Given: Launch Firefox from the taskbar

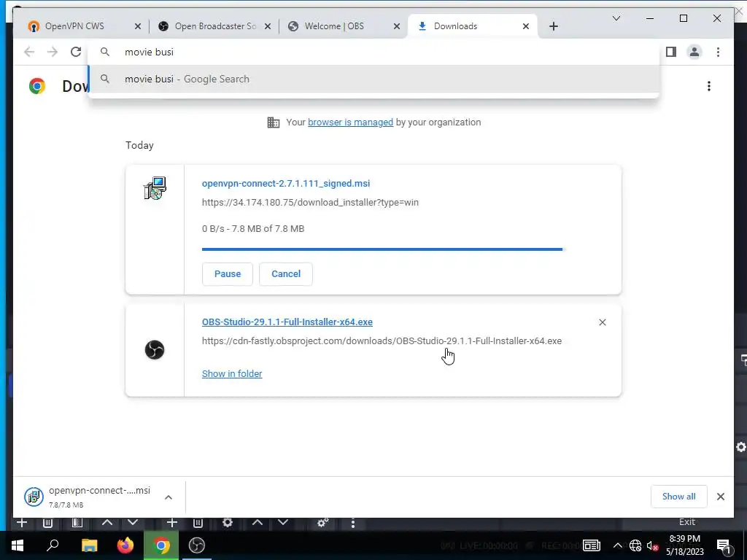Looking at the screenshot, I should [x=125, y=545].
